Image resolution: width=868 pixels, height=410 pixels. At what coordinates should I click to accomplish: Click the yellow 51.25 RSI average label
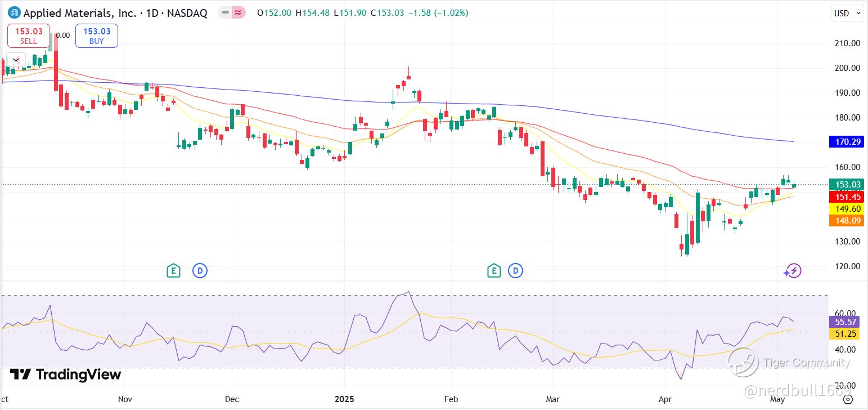[x=844, y=334]
